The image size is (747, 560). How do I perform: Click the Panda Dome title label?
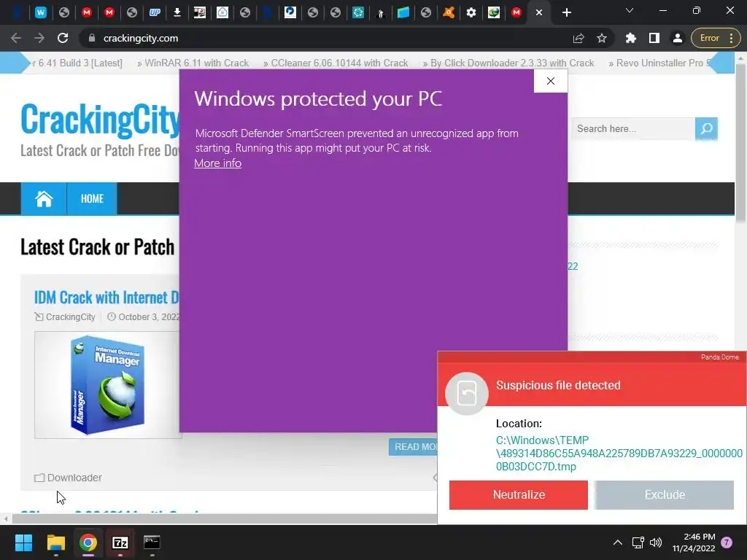click(x=719, y=357)
